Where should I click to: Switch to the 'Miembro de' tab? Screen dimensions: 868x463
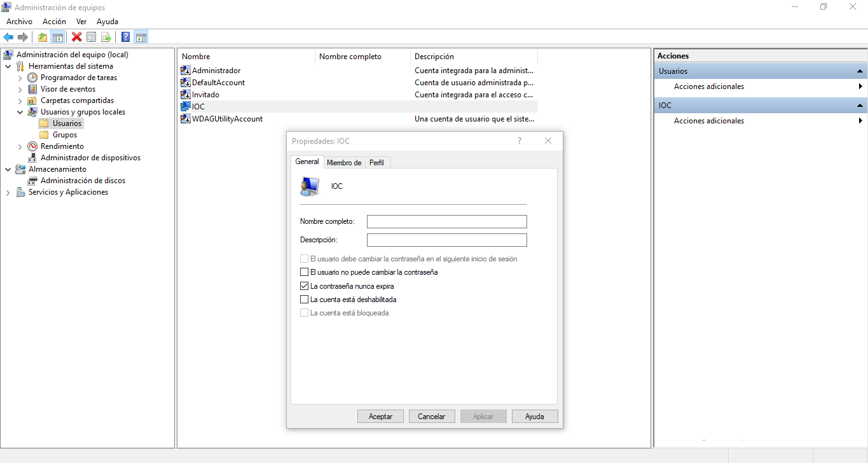[344, 163]
